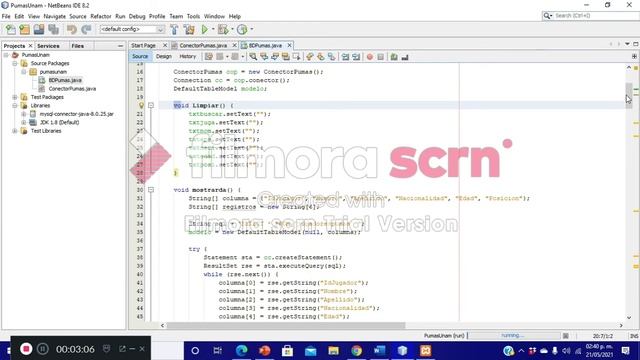Open the Profile Project dropdown arrow
Viewport: 640px width, 360px height.
tap(251, 29)
